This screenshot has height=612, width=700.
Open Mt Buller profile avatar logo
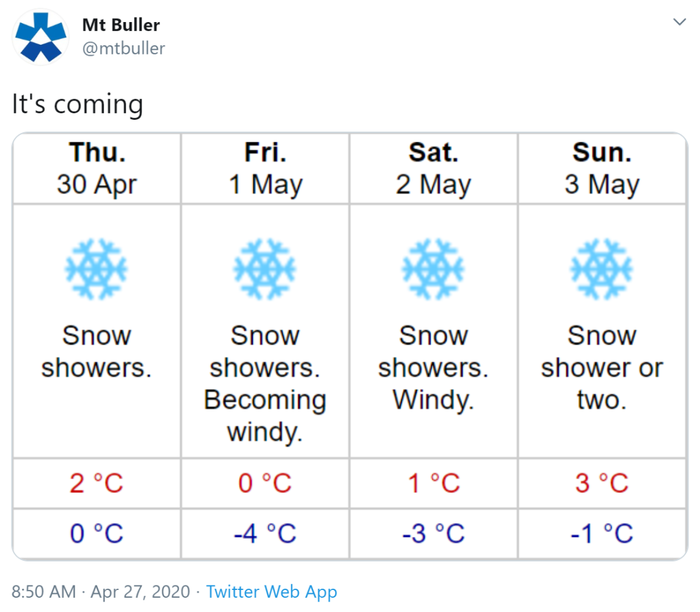pyautogui.click(x=41, y=37)
